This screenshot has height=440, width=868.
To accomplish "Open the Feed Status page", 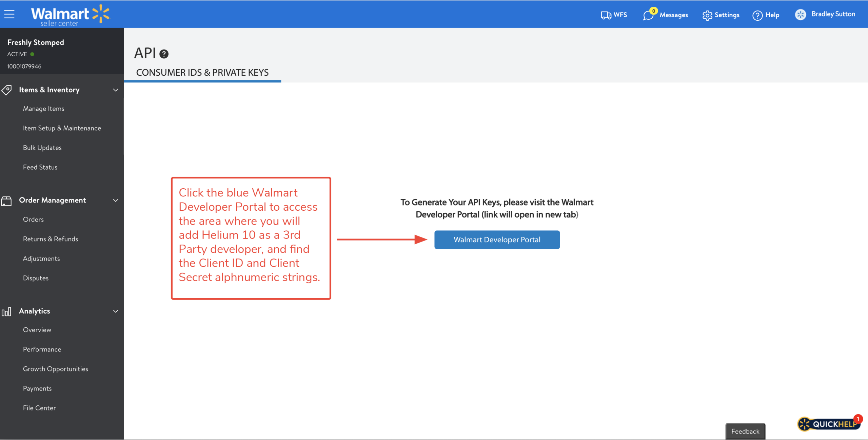I will tap(40, 167).
